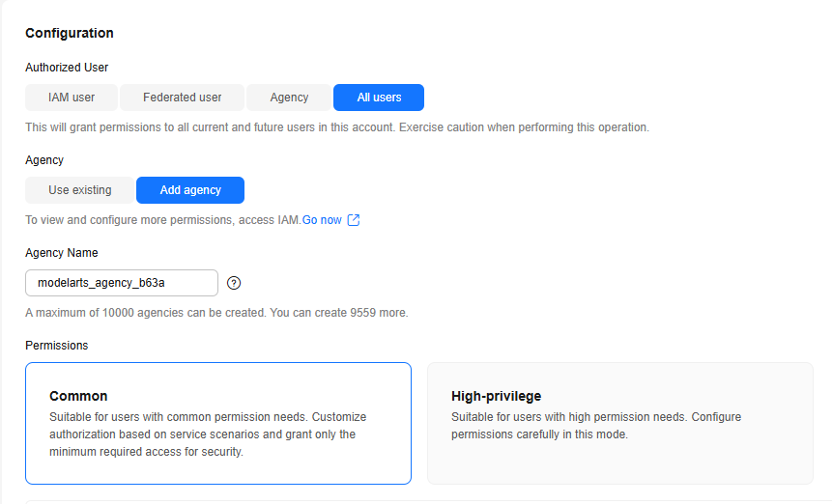Switch to Use existing agency

coord(79,190)
